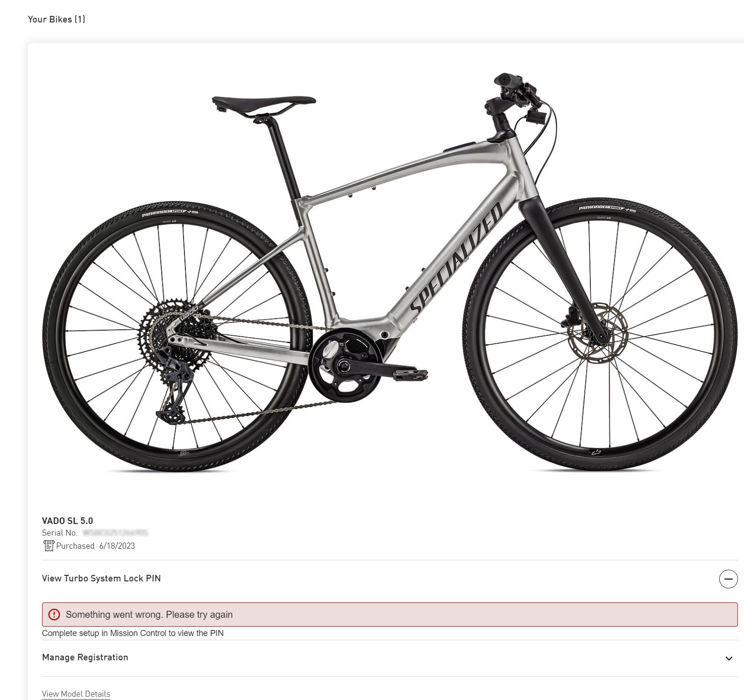Click the red exclamation alert icon
The image size is (744, 700).
click(54, 615)
